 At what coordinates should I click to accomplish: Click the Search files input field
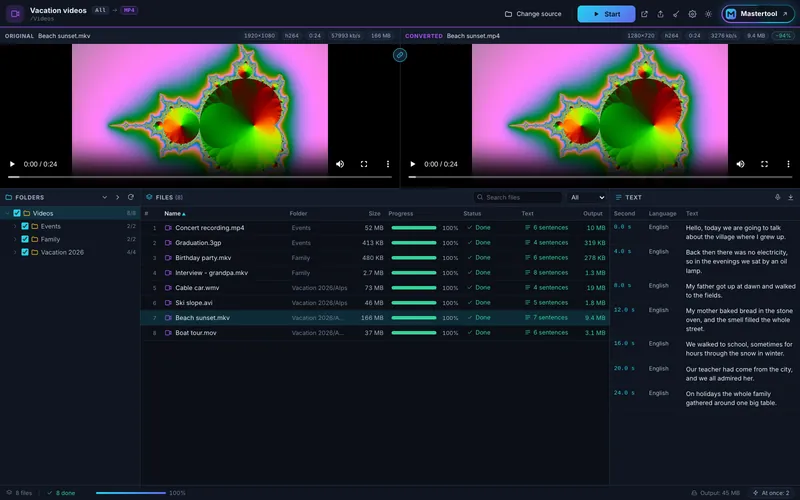[x=517, y=197]
